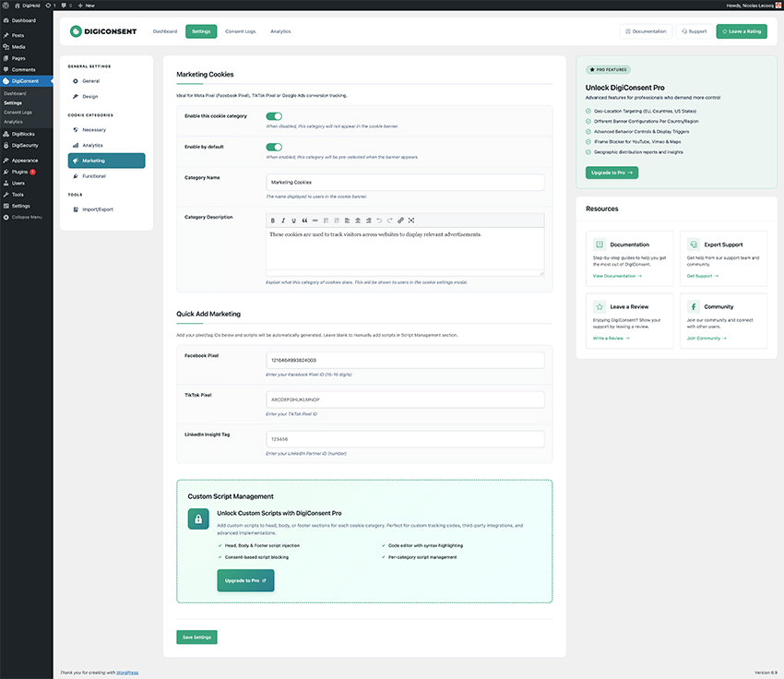The height and width of the screenshot is (679, 784).
Task: Click the Facebook Pixel ID input field
Action: point(405,360)
